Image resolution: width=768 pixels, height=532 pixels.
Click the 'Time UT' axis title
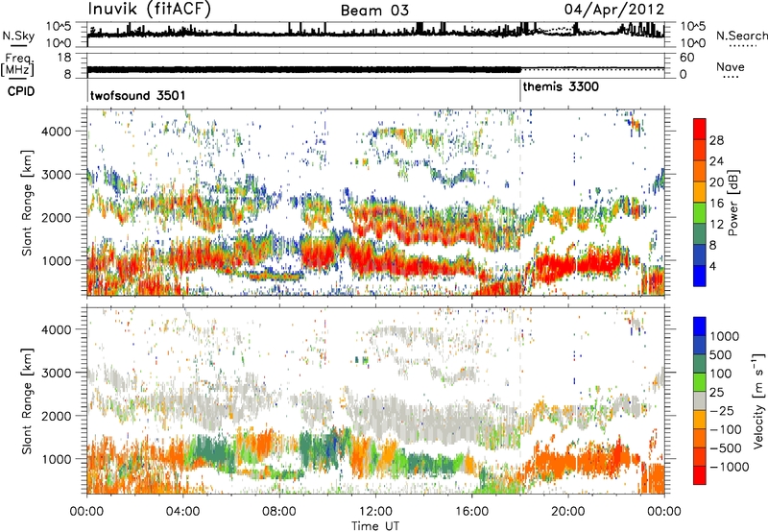(x=375, y=526)
